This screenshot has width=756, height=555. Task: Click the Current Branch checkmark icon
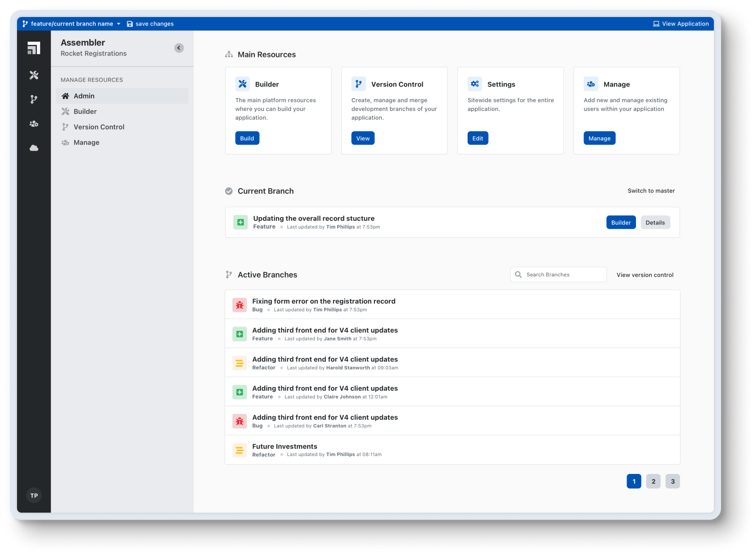click(229, 191)
